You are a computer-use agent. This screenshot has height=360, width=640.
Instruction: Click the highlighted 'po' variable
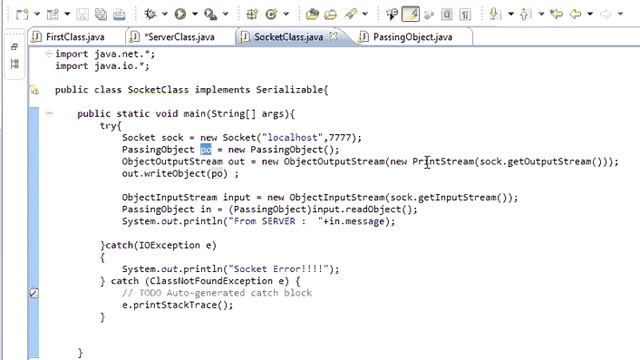[x=206, y=150]
